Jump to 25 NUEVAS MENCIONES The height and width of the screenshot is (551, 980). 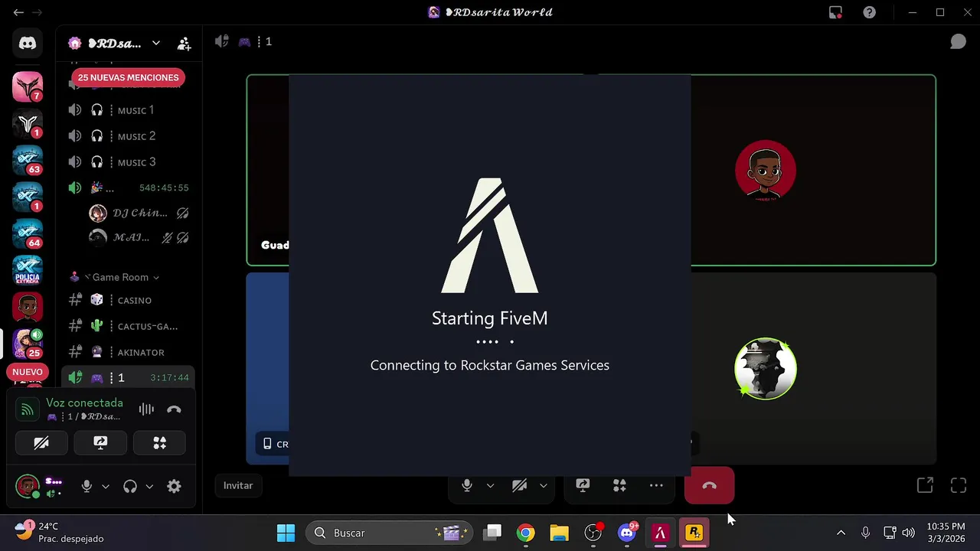(x=128, y=77)
